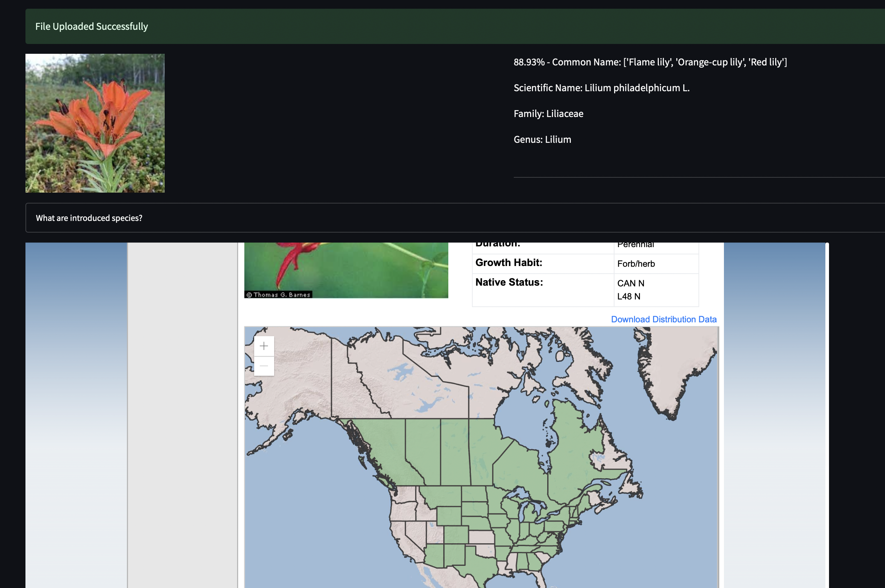Click the uploaded orange lily photo thumbnail
Screen dimensions: 885x588
(95, 123)
